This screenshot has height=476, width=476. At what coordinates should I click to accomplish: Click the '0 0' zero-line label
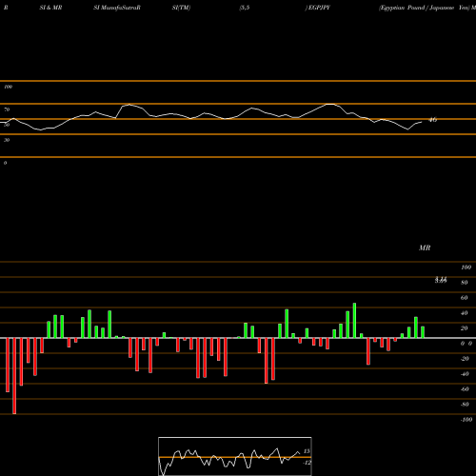point(466,344)
